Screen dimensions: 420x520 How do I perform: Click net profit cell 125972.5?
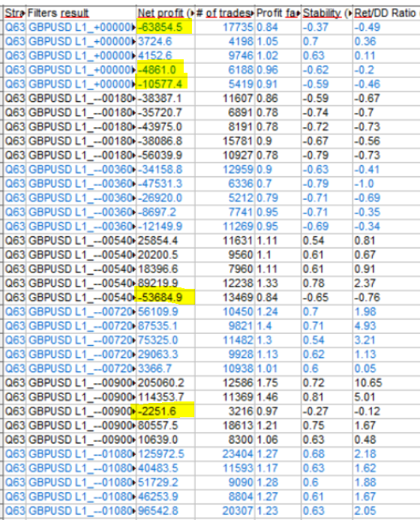pos(165,454)
